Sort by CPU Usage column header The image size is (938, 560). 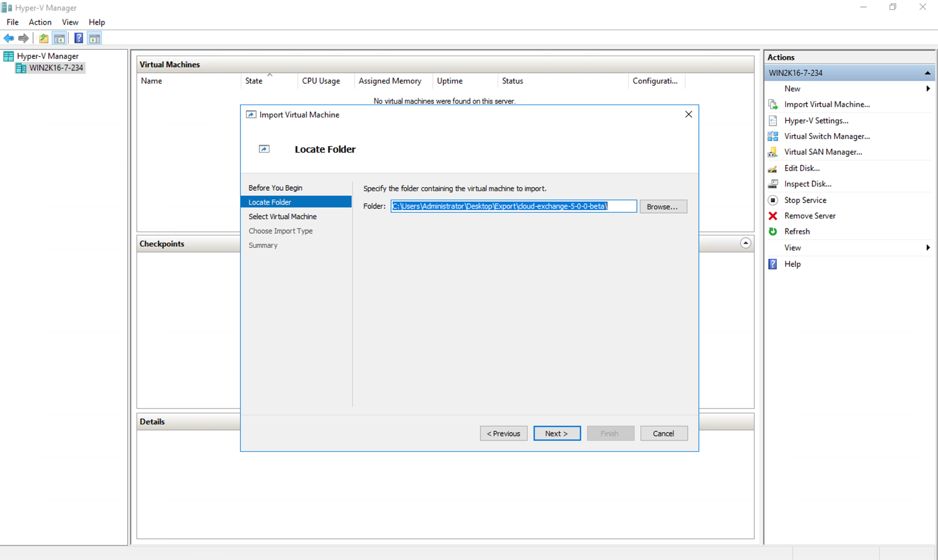pos(326,81)
